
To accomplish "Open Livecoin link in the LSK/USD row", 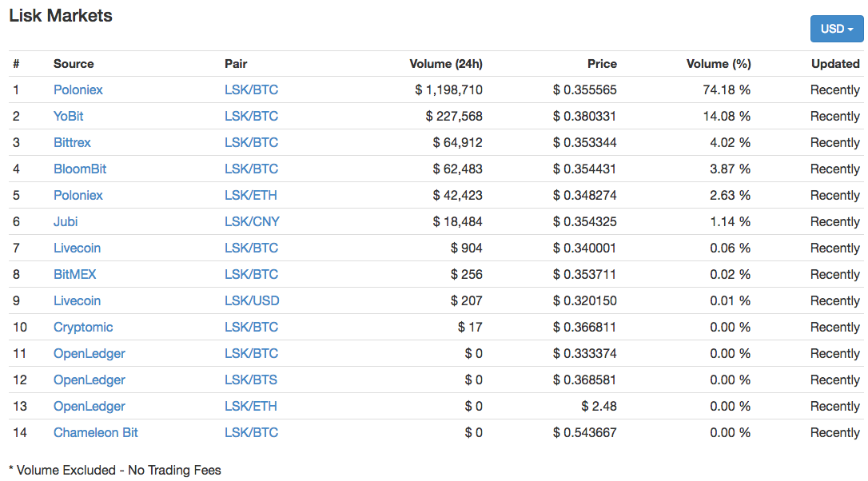I will 77,301.
